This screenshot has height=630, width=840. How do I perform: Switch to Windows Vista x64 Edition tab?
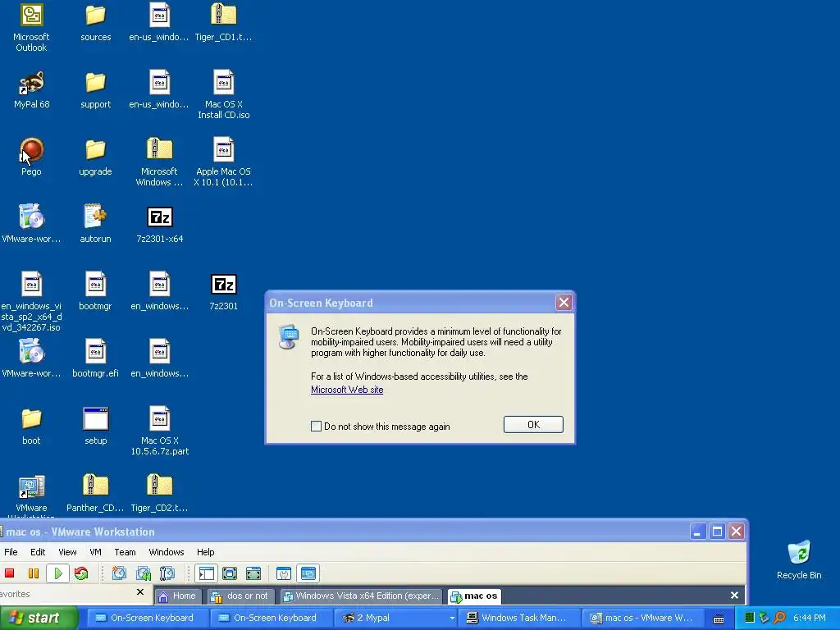click(x=362, y=596)
